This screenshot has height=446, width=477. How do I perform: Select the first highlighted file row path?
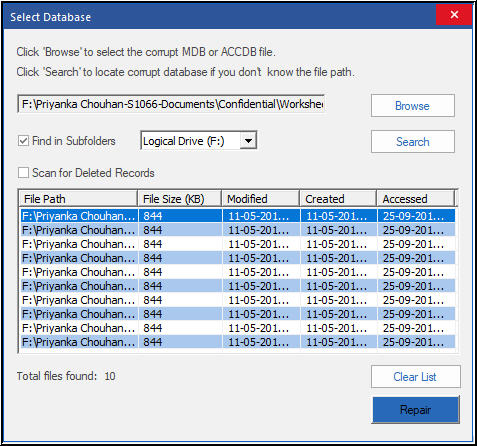click(79, 216)
